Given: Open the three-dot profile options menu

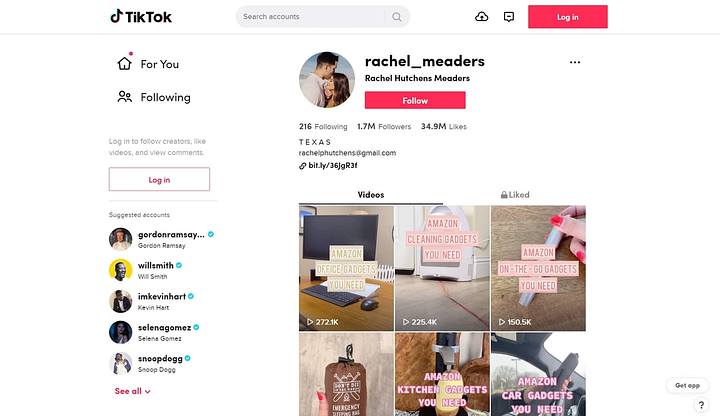Looking at the screenshot, I should (x=575, y=62).
